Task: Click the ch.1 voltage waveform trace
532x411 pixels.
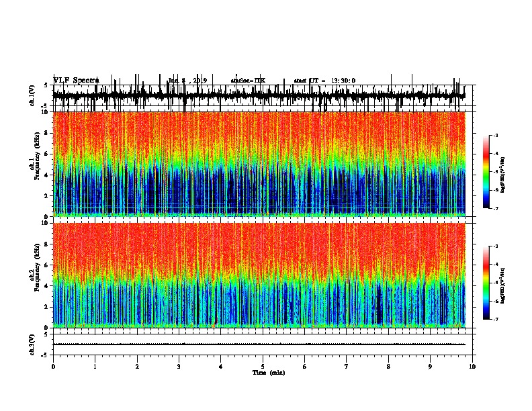Action: [259, 95]
